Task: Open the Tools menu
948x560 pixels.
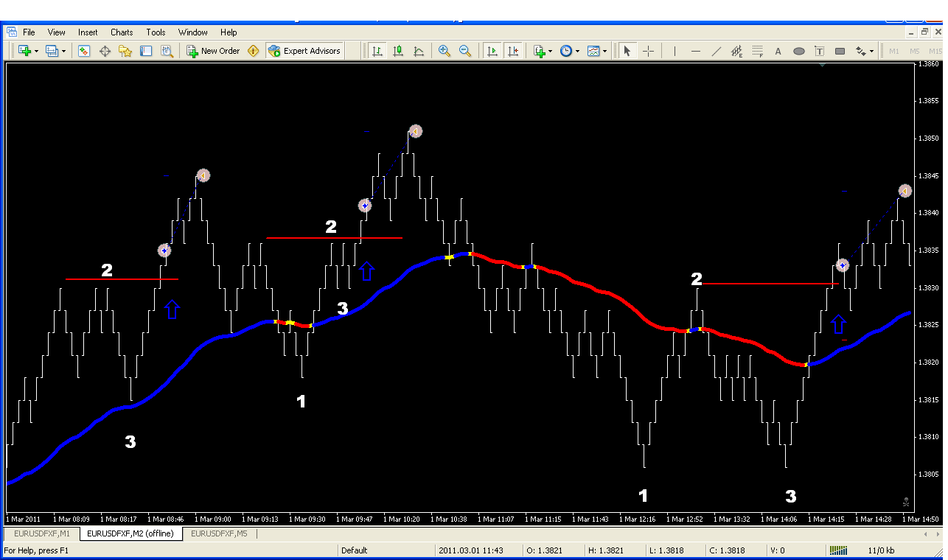Action: tap(156, 32)
